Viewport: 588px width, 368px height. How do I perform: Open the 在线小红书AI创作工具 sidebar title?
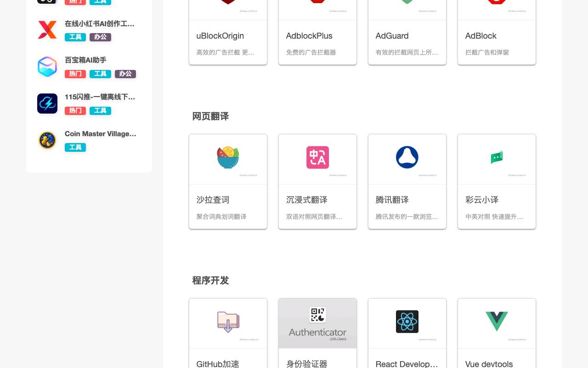[100, 23]
